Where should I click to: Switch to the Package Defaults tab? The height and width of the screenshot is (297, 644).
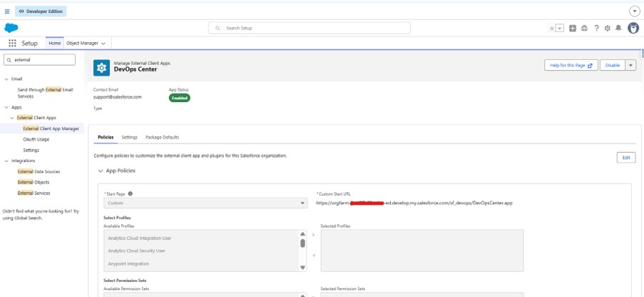162,137
